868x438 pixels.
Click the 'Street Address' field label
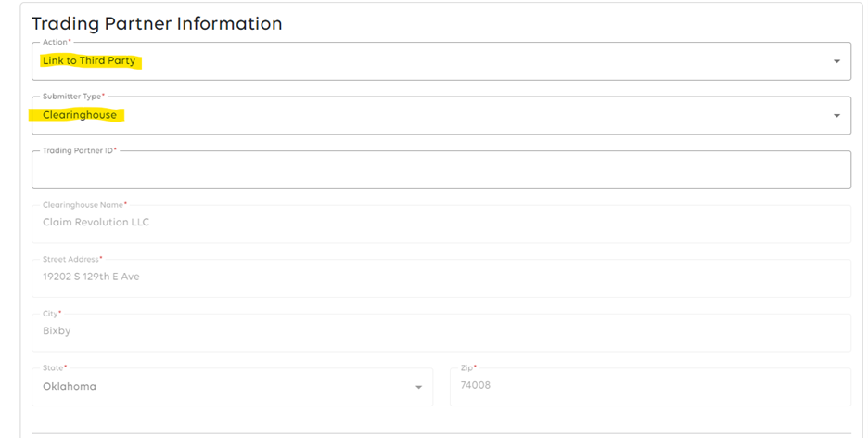pos(70,259)
